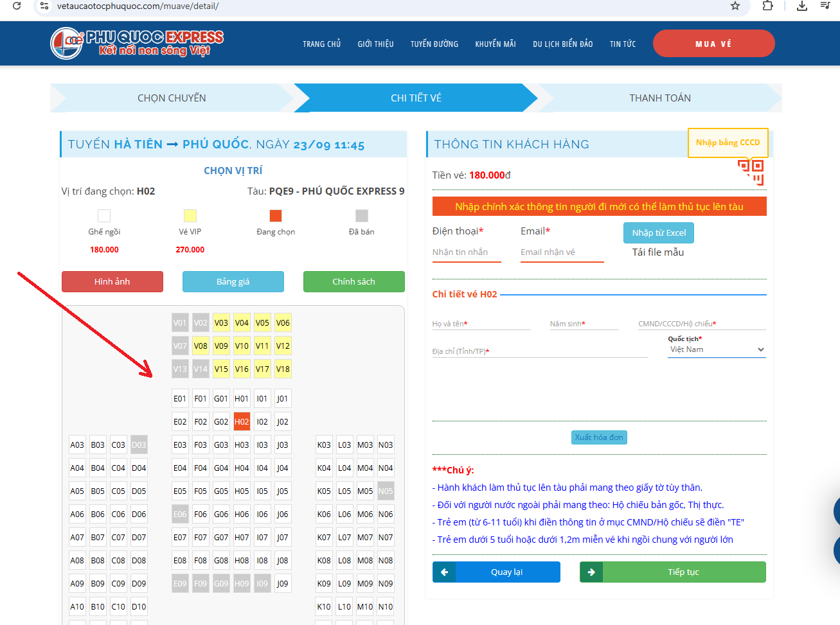Open the browser extensions puzzle icon
Screen dimensions: 840x625
pyautogui.click(x=767, y=6)
